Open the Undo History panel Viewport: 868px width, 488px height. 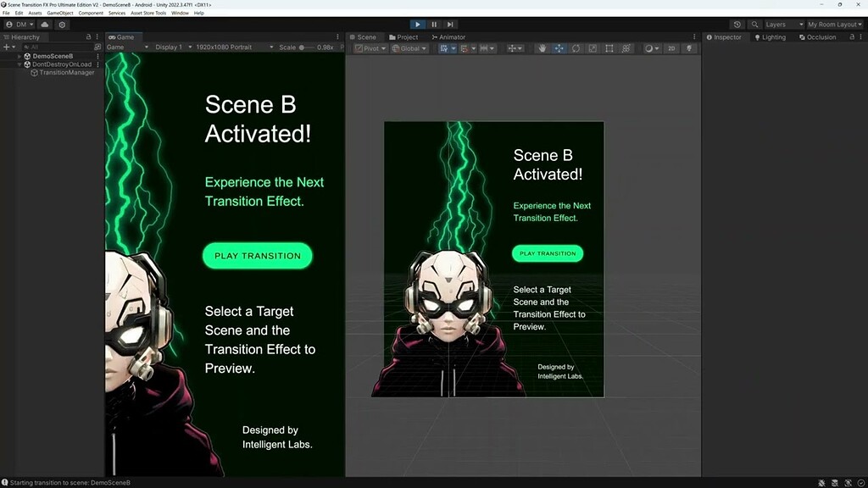tap(737, 25)
